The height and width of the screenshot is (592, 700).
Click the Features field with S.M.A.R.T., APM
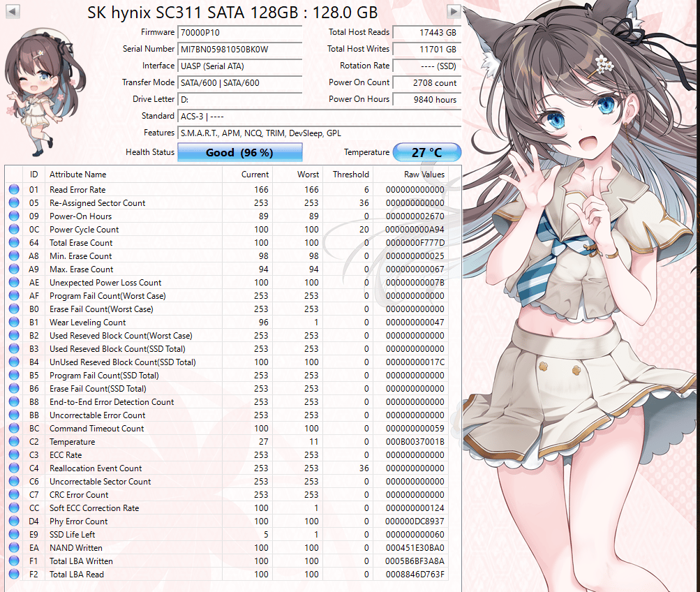(319, 133)
